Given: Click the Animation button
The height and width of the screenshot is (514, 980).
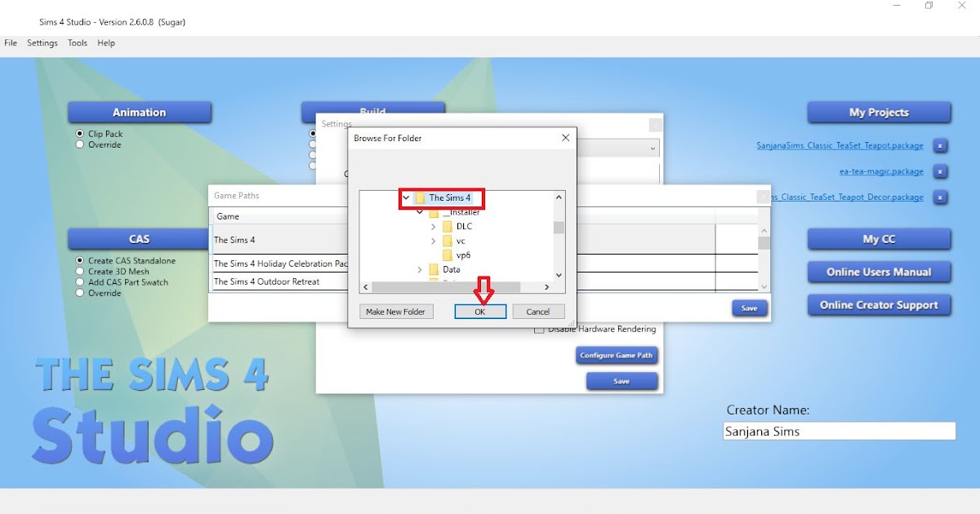Looking at the screenshot, I should 140,113.
